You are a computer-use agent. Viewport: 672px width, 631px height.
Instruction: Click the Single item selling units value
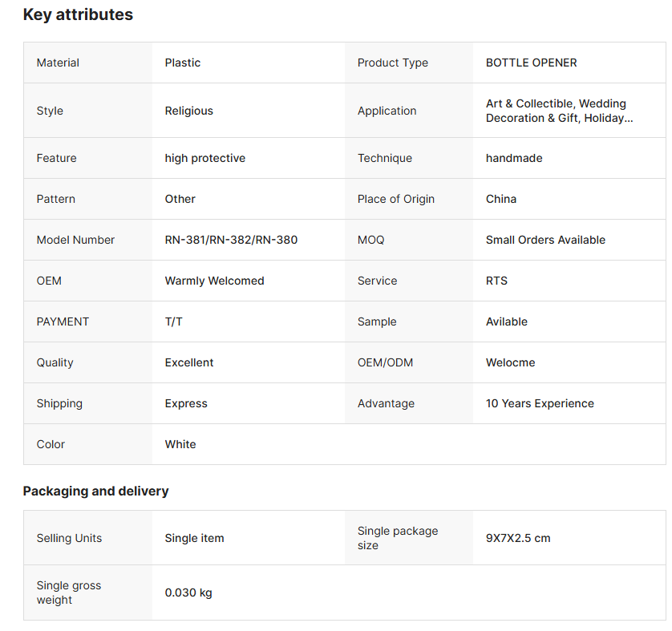point(194,538)
